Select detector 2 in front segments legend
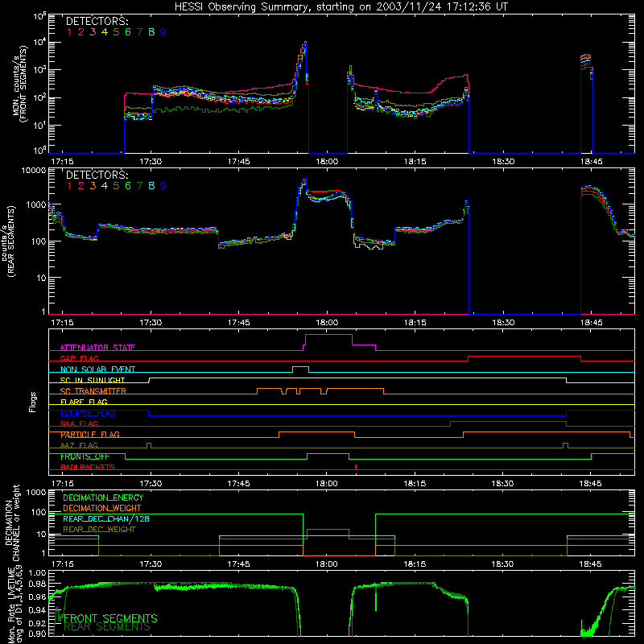Image resolution: width=644 pixels, height=644 pixels. click(x=81, y=32)
